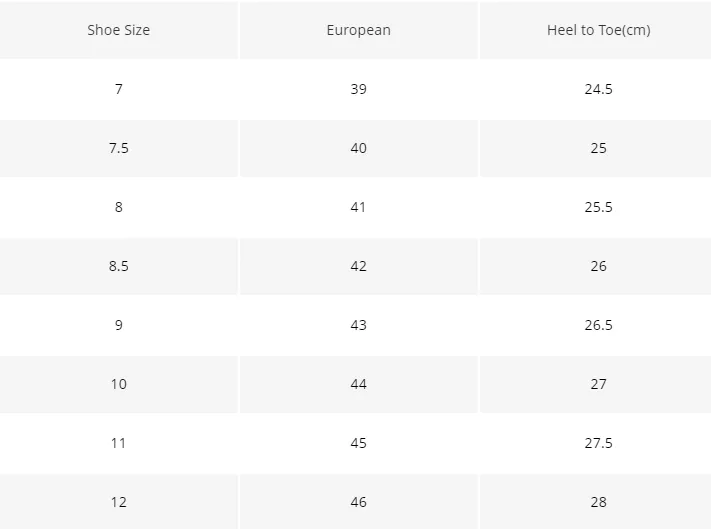The image size is (711, 529).
Task: Select shoe size 10 cell
Action: (x=118, y=384)
